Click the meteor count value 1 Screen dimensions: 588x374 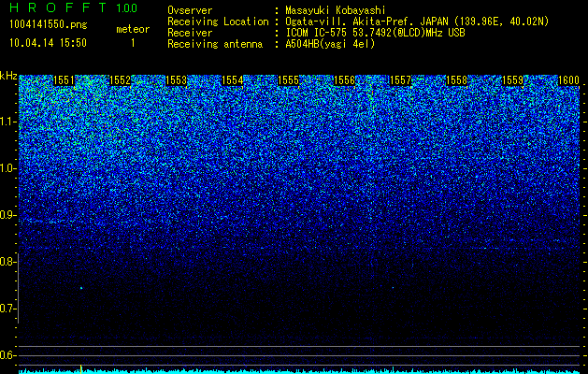(x=133, y=43)
